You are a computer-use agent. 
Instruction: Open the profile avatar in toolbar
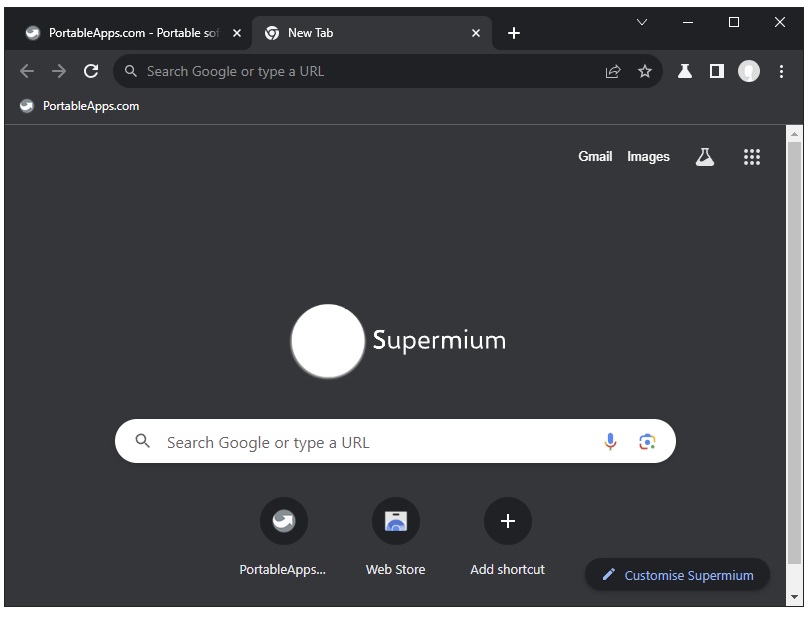[x=749, y=71]
